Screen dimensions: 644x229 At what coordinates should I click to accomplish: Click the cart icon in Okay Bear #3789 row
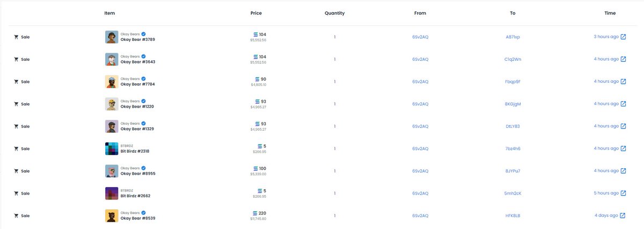[x=16, y=37]
